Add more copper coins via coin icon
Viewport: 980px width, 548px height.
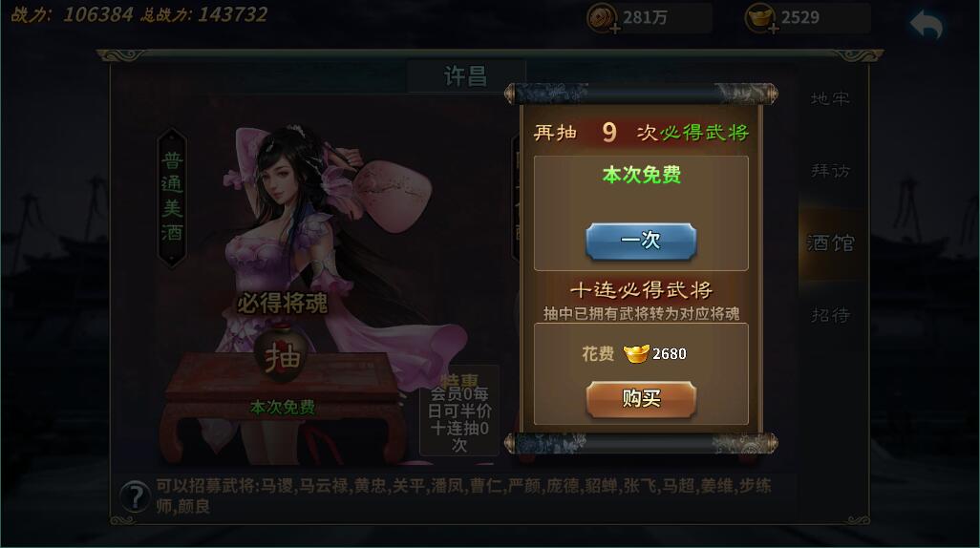coord(603,18)
